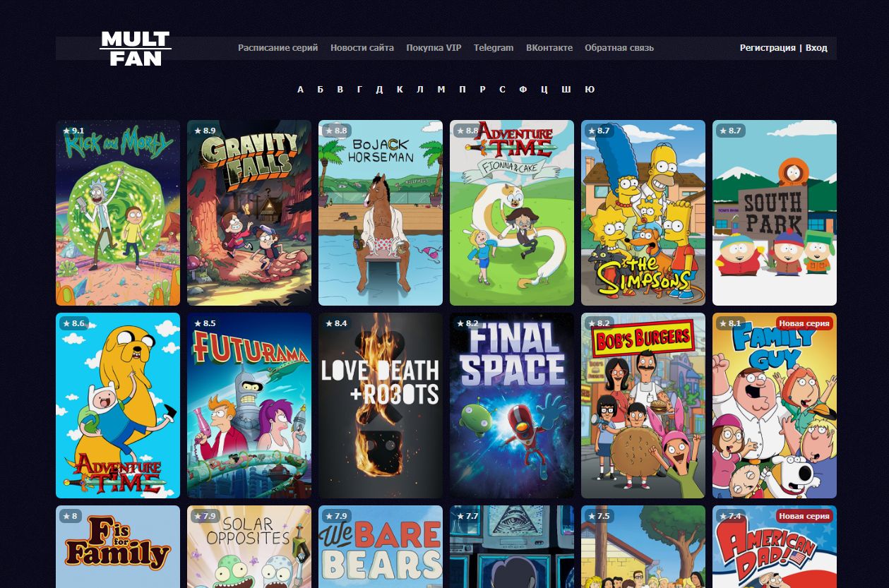Open The Simpsons poster
This screenshot has height=588, width=889.
click(x=643, y=212)
